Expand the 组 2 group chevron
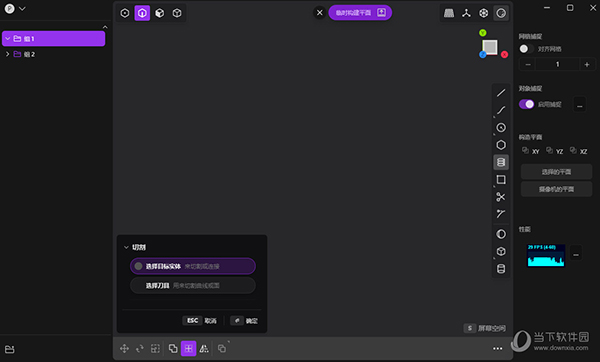The width and height of the screenshot is (600, 362). coord(7,54)
